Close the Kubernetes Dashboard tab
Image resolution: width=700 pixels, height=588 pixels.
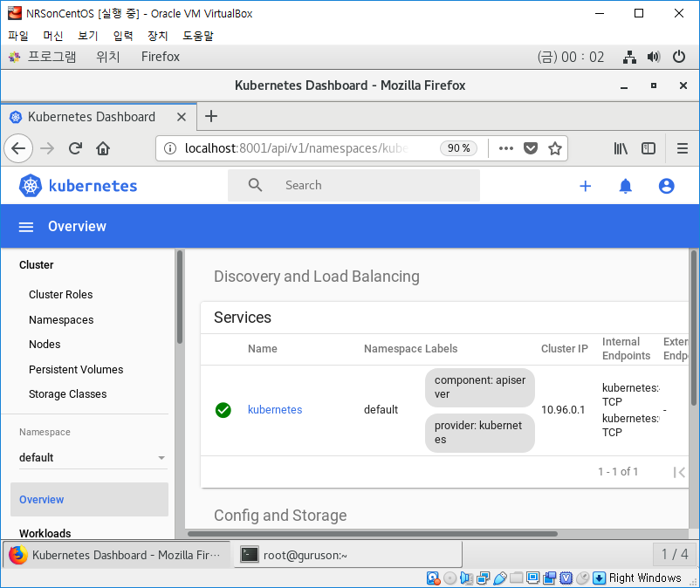tap(182, 117)
